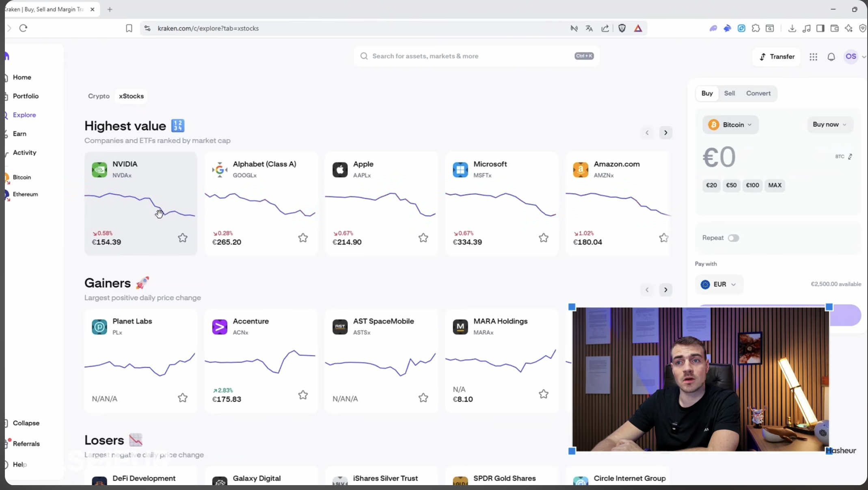Switch to the Crypto tab
The width and height of the screenshot is (868, 490).
tap(99, 96)
